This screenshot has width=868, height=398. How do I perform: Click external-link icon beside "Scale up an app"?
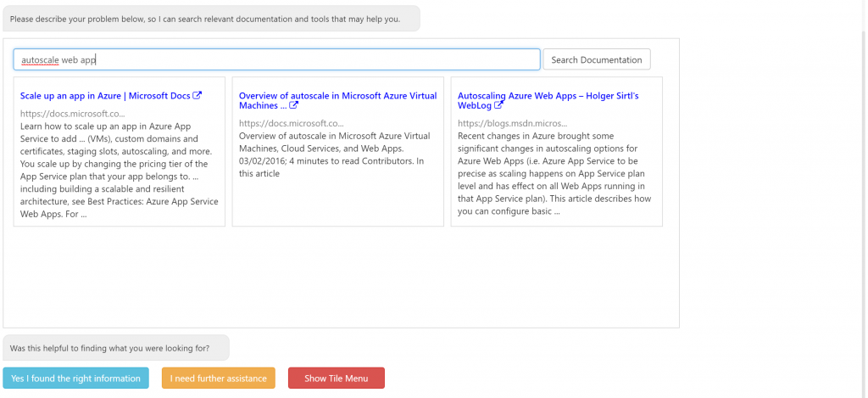click(x=198, y=96)
